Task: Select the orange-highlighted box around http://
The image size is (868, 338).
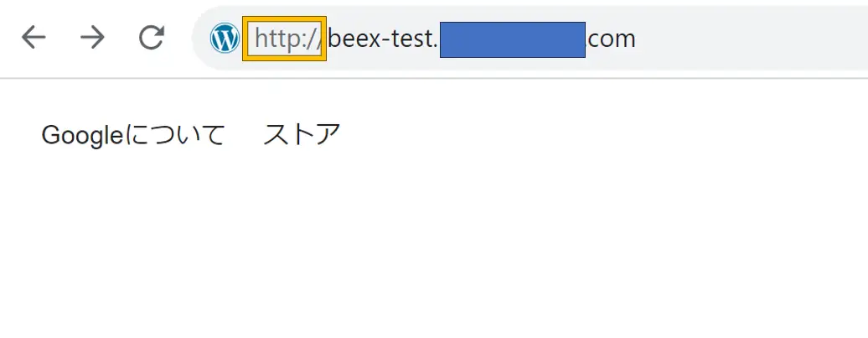Action: pyautogui.click(x=285, y=39)
